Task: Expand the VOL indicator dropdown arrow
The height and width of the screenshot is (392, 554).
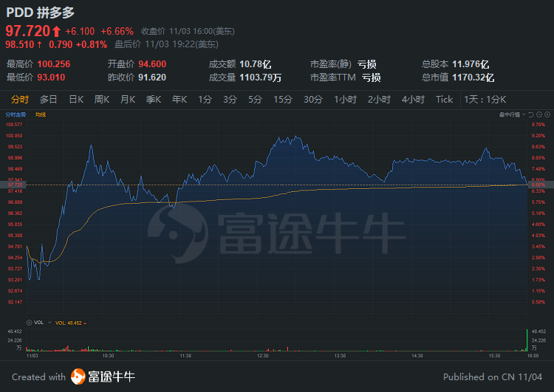Action: (x=49, y=323)
